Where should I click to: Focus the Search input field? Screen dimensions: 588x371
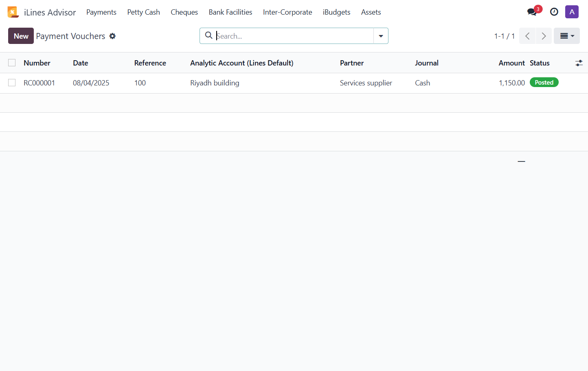click(x=294, y=36)
